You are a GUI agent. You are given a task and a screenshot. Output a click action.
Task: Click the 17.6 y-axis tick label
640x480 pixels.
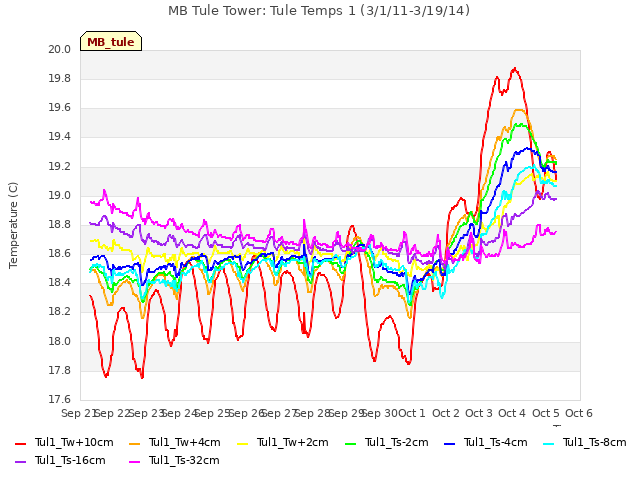60,400
